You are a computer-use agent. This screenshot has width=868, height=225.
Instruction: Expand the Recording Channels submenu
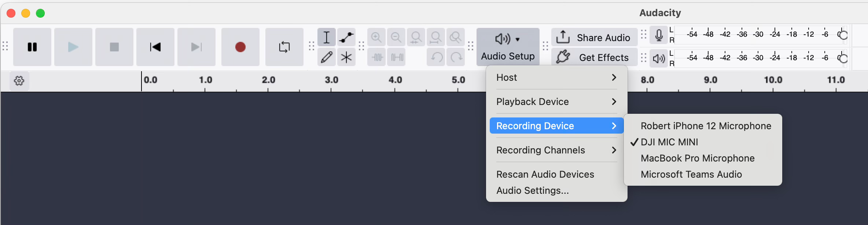tap(556, 150)
